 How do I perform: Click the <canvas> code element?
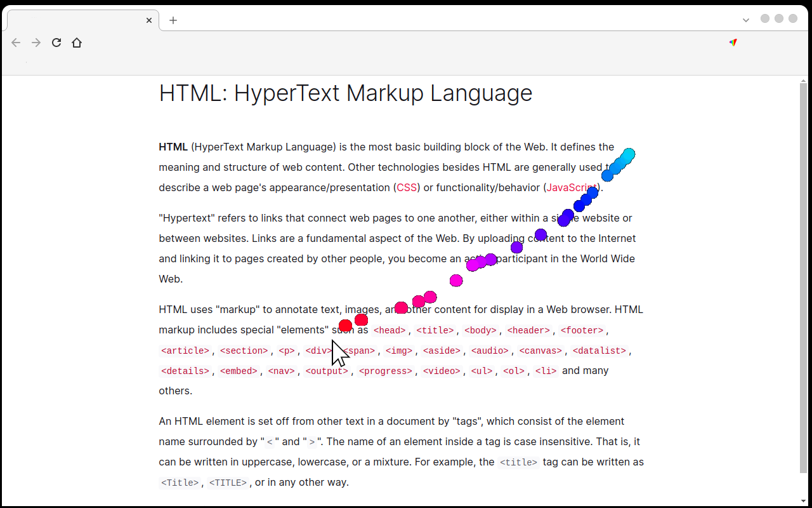click(x=540, y=351)
